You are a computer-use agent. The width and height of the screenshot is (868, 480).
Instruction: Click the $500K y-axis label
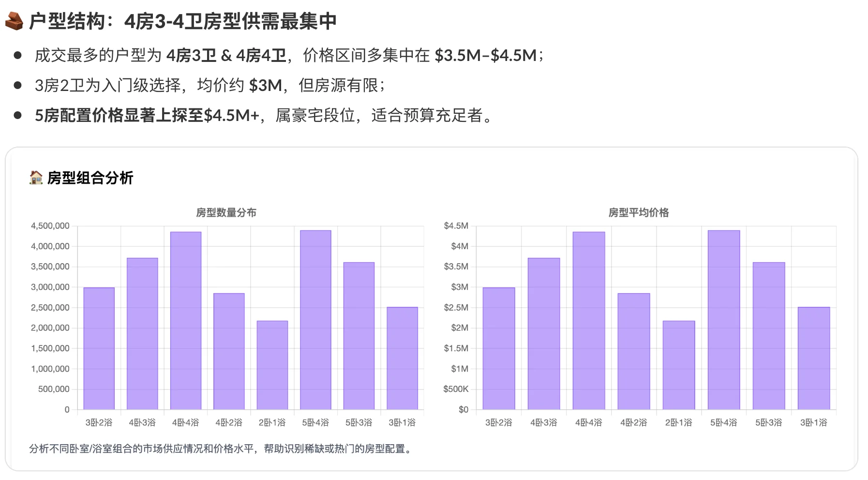(x=456, y=389)
